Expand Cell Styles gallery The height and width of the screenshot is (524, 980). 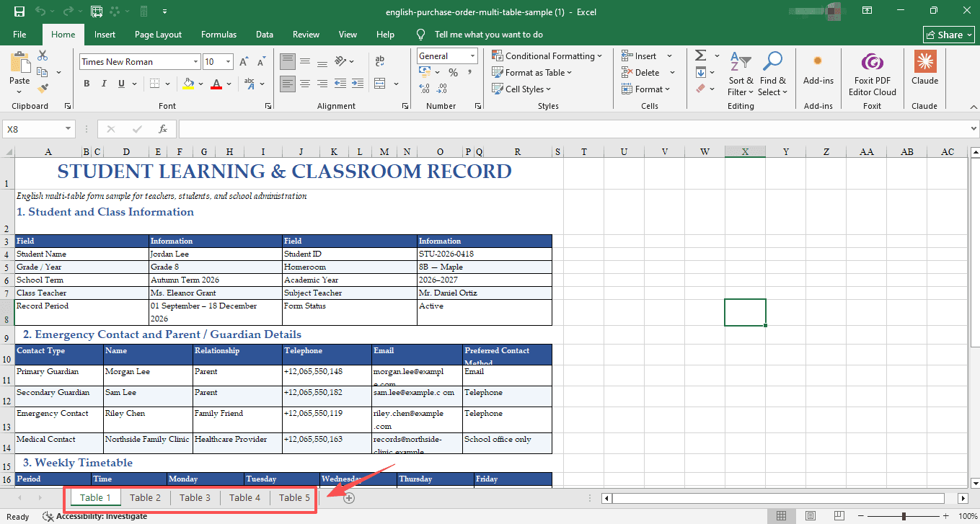click(521, 89)
